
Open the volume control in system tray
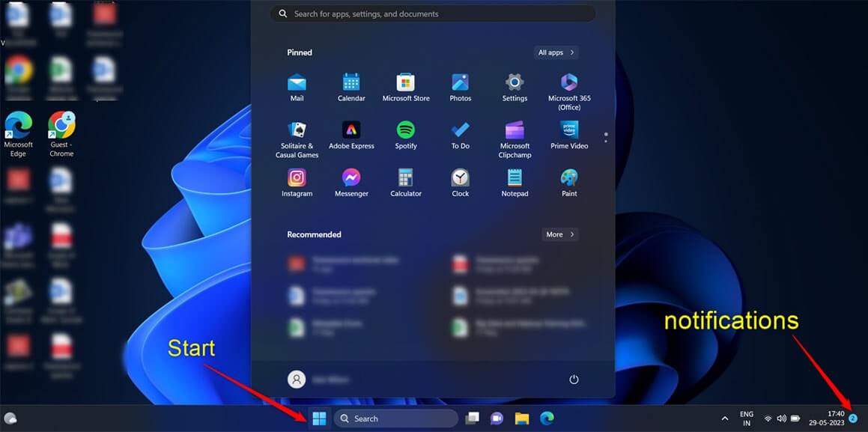pos(782,419)
